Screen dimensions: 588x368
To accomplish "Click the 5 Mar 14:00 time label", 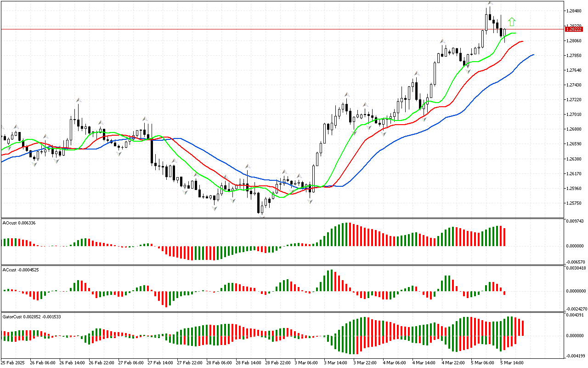I will [x=513, y=362].
